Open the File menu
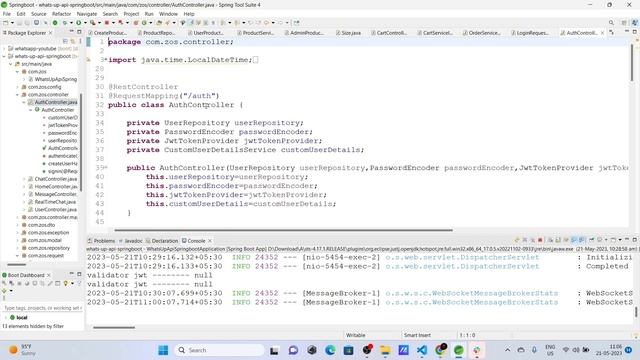This screenshot has height=360, width=640. tap(7, 14)
